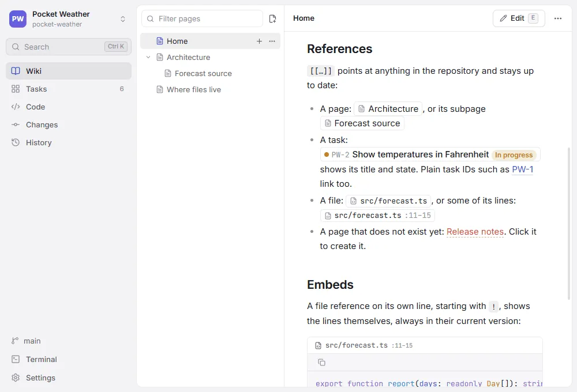577x392 pixels.
Task: Open the Code section
Action: pyautogui.click(x=69, y=107)
